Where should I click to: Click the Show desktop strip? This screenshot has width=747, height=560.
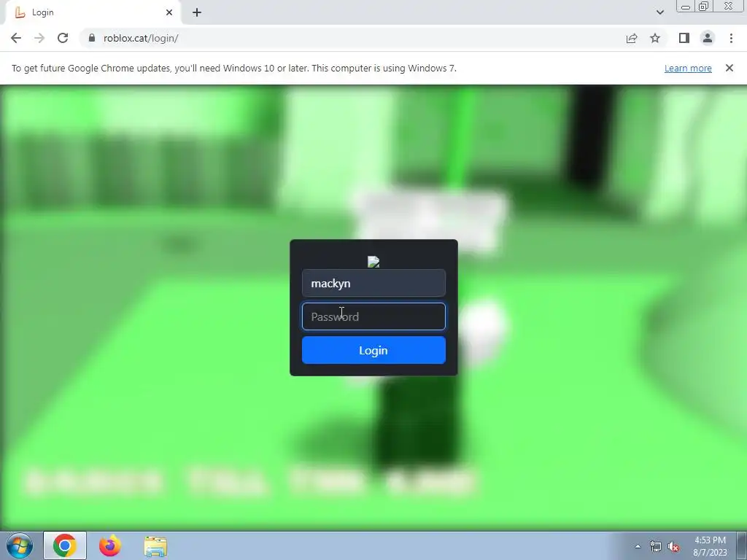click(742, 545)
